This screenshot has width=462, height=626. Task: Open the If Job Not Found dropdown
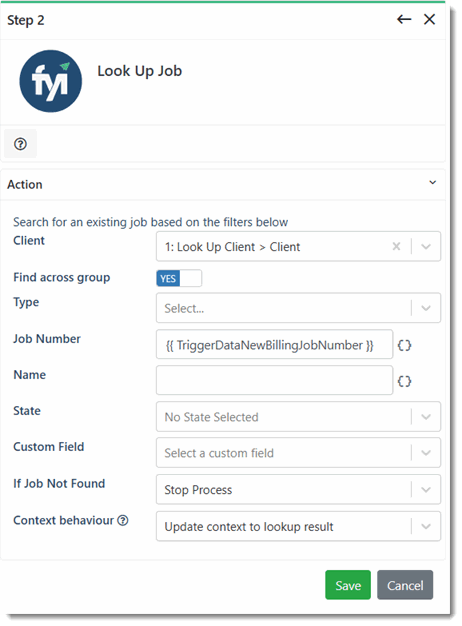pos(298,489)
